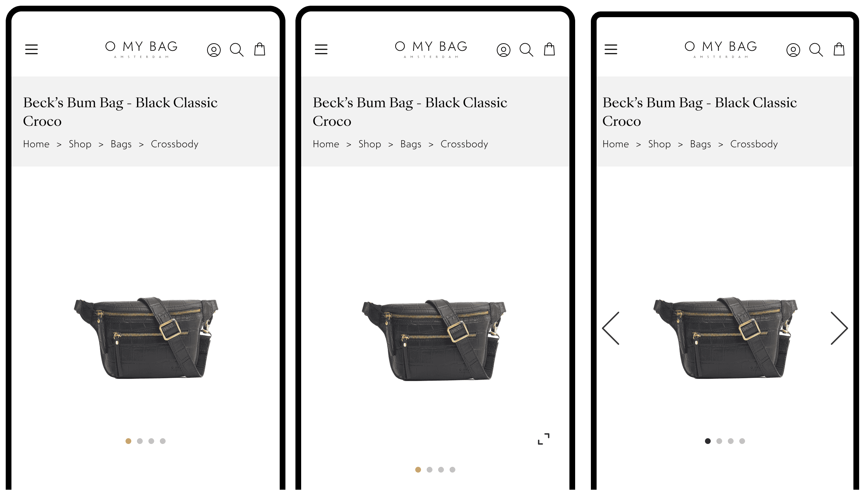Open hamburger menu in left phone
The height and width of the screenshot is (504, 867).
click(31, 49)
